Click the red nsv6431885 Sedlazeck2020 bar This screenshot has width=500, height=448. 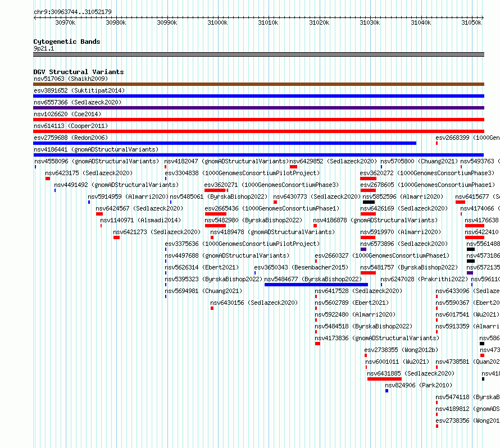[x=384, y=379]
